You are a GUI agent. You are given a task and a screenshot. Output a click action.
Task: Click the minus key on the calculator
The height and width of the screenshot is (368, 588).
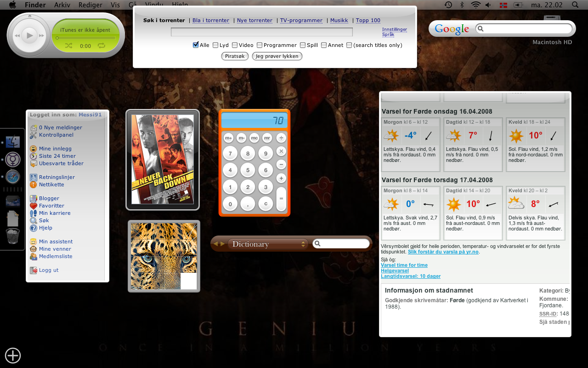click(x=281, y=164)
